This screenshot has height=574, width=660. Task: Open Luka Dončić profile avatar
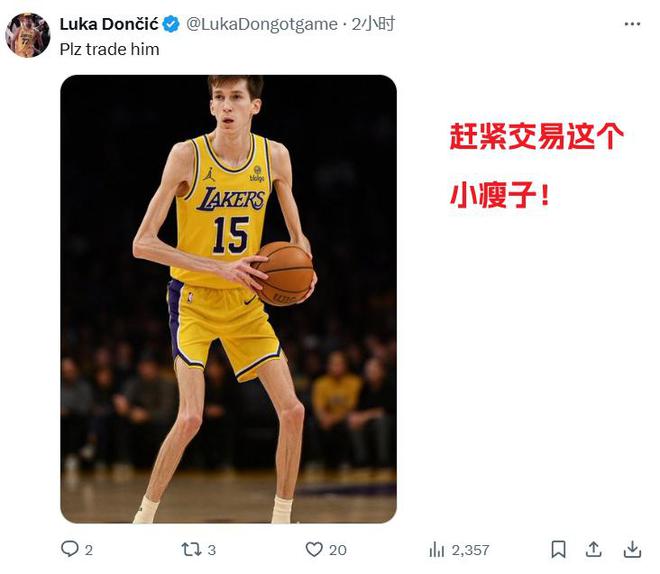27,35
